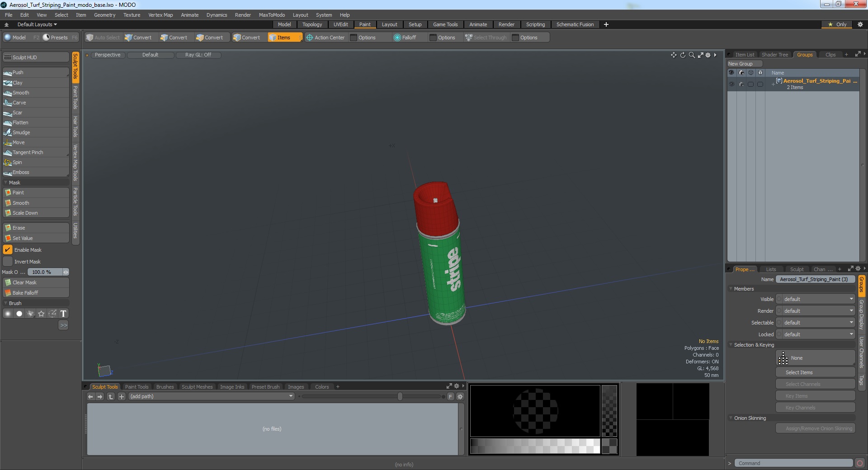This screenshot has width=868, height=470.
Task: Toggle the Invert Mask checkbox
Action: tap(8, 262)
